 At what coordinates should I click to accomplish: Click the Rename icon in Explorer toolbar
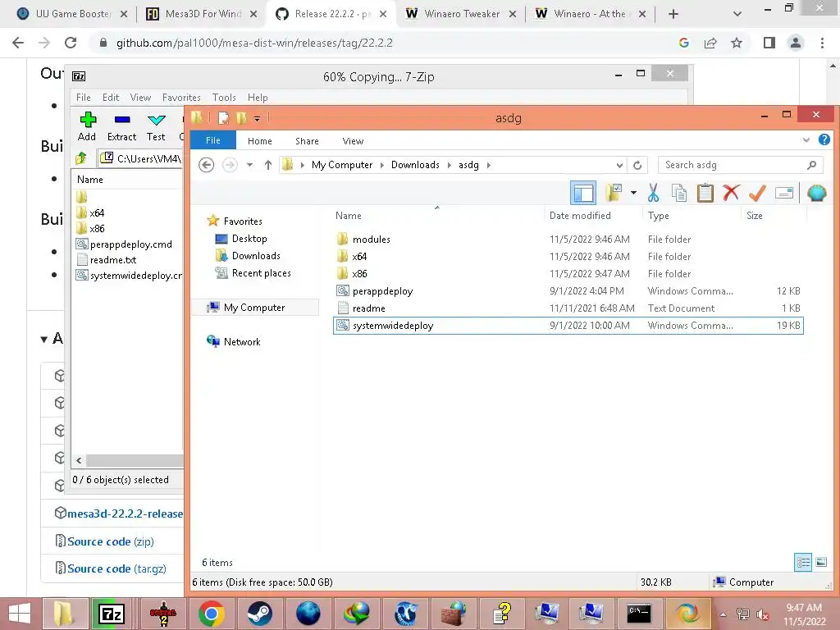click(x=783, y=193)
